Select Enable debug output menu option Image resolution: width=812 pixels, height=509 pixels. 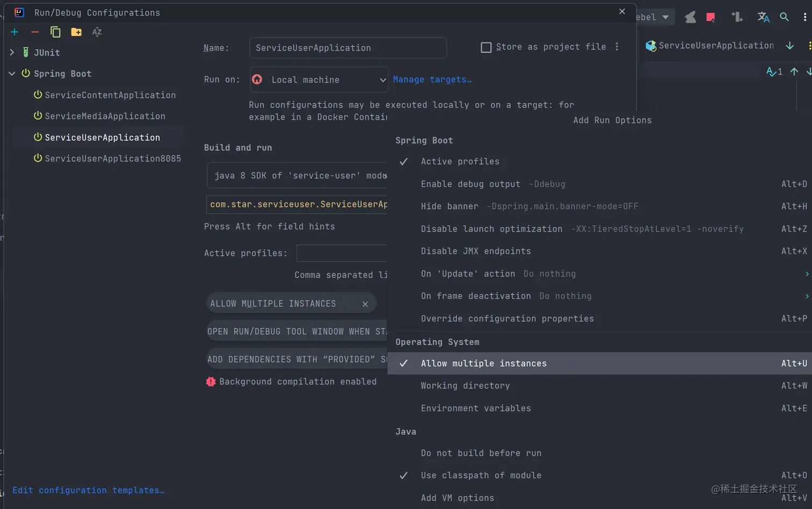pyautogui.click(x=470, y=184)
